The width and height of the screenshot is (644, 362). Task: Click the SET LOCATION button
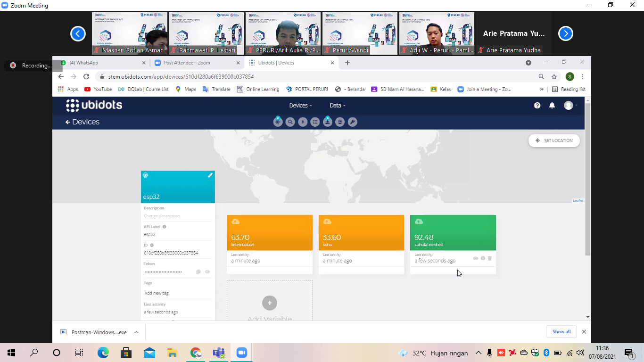coord(554,140)
